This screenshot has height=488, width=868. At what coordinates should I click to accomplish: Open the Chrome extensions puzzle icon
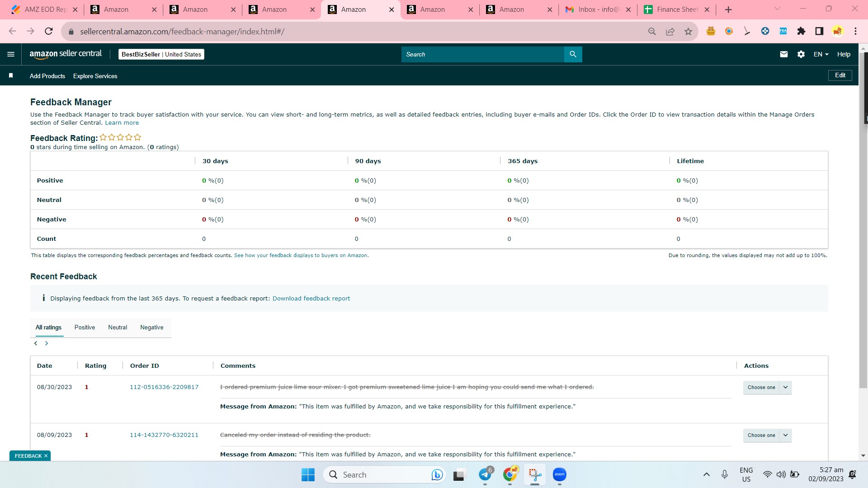click(801, 31)
